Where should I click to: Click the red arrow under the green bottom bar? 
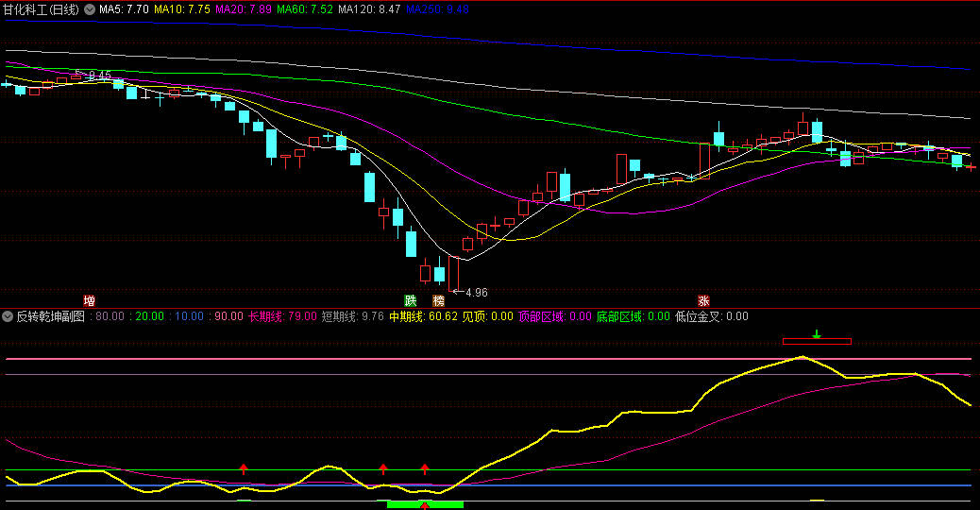[425, 506]
